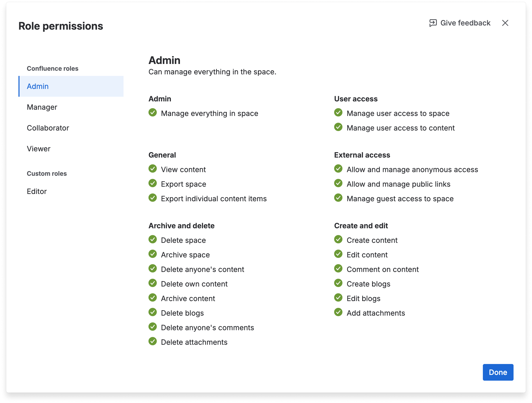This screenshot has height=403, width=532.
Task: Click the checkmark beside Allow and manage anonymous access
Action: pos(338,168)
